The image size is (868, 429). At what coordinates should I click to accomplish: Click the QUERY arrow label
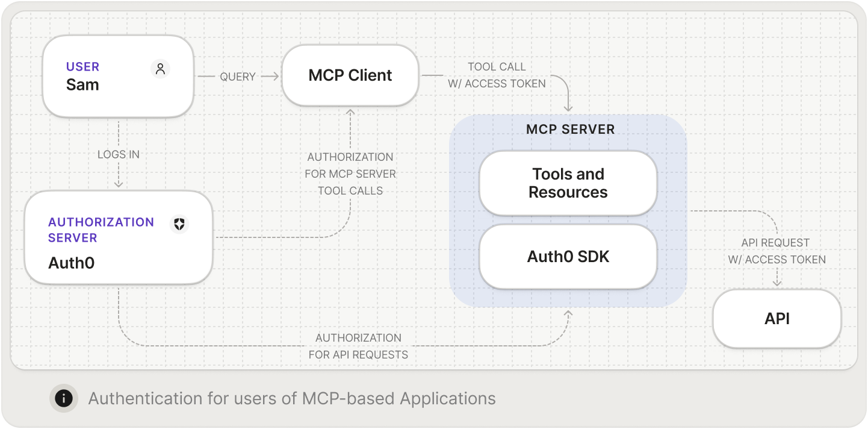click(238, 77)
